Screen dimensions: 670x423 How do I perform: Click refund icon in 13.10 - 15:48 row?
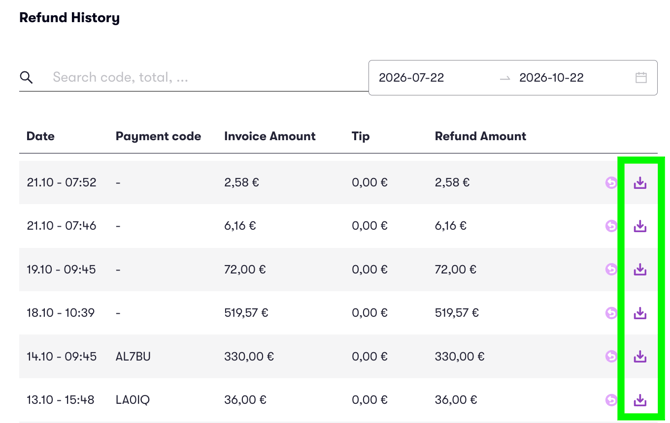[611, 400]
